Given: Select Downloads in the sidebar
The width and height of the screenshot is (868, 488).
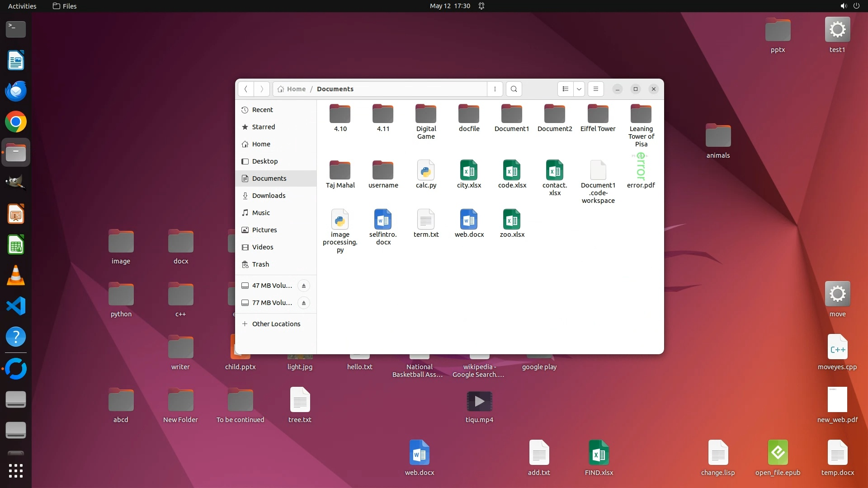Looking at the screenshot, I should click(269, 196).
